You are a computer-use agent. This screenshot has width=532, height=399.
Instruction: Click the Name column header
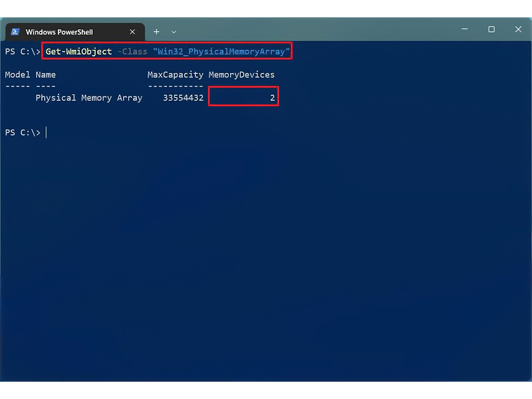[45, 74]
